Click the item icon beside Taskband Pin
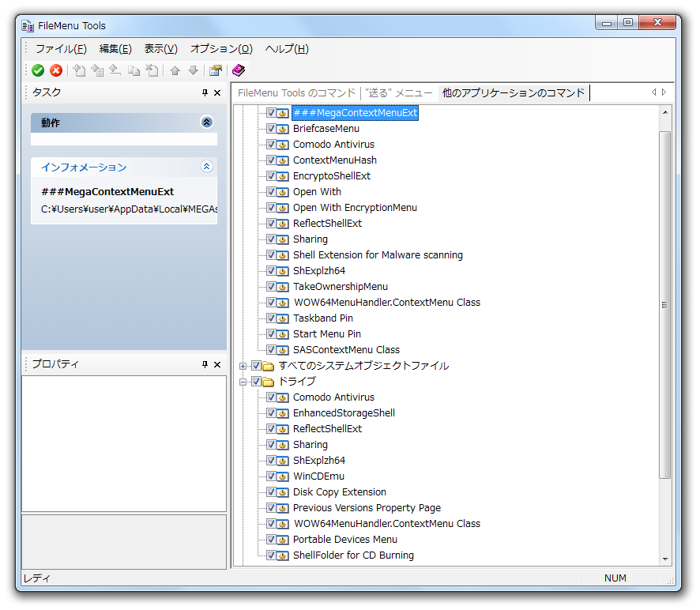The height and width of the screenshot is (610, 700). coord(283,319)
